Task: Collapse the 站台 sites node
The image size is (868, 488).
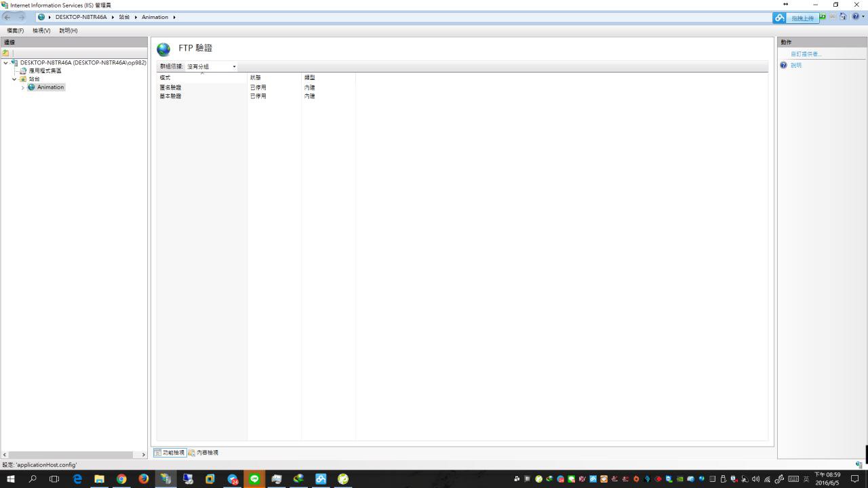Action: pos(14,79)
